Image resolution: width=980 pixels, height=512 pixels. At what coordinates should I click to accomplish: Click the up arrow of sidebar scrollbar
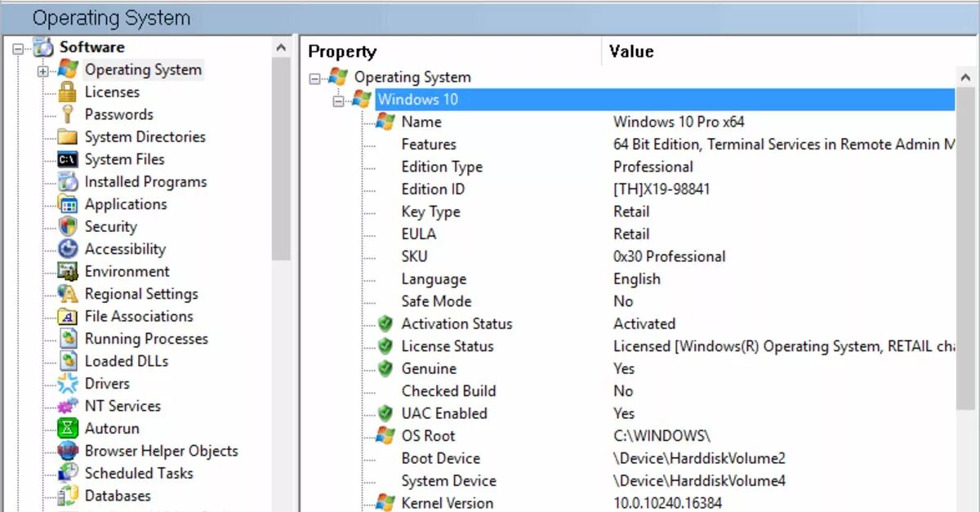coord(282,47)
